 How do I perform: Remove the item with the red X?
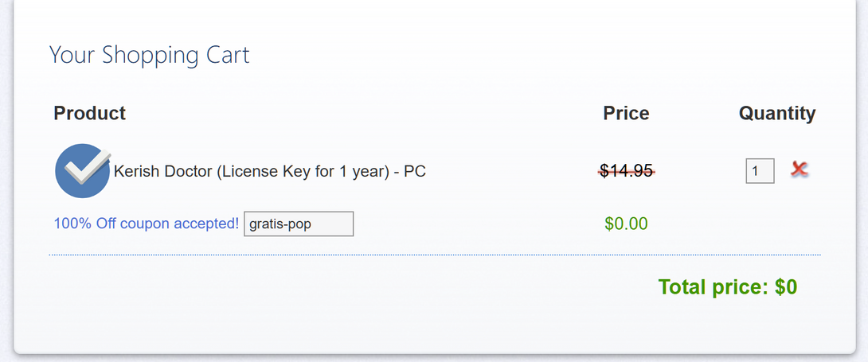(x=800, y=169)
